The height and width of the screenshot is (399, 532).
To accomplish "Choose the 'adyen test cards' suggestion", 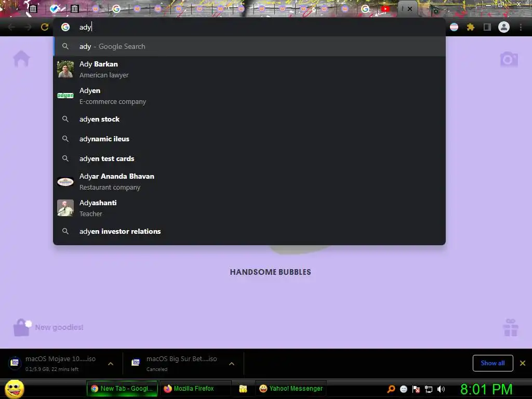I will pyautogui.click(x=249, y=158).
